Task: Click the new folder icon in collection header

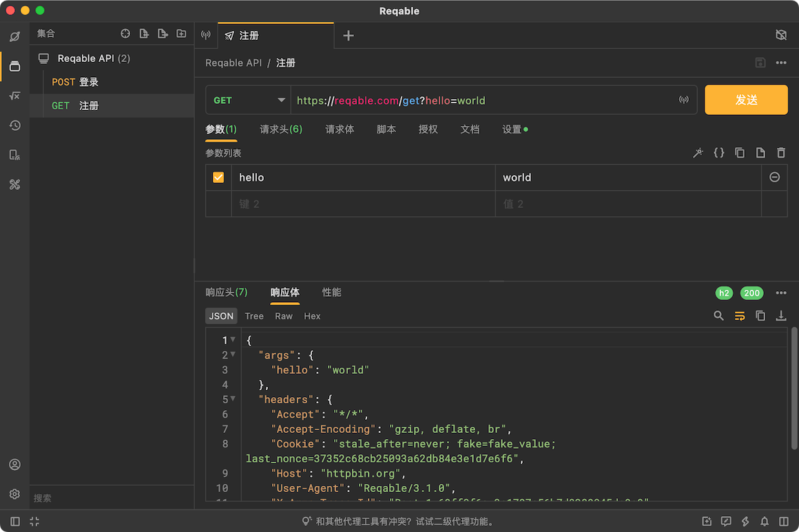Action: pyautogui.click(x=181, y=34)
